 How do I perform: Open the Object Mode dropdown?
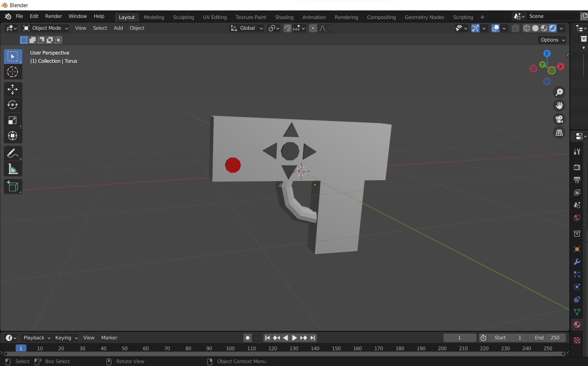coord(45,28)
